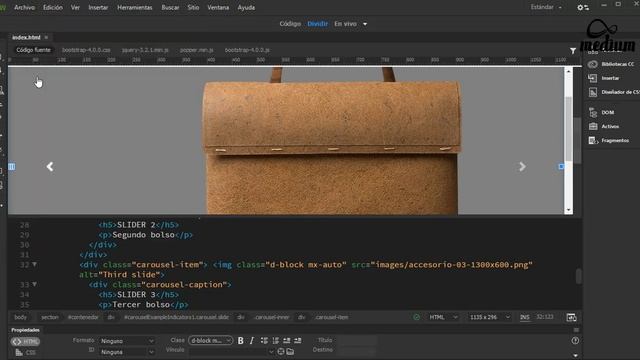Show Código fuente related file
This screenshot has height=360, width=640.
[x=33, y=50]
